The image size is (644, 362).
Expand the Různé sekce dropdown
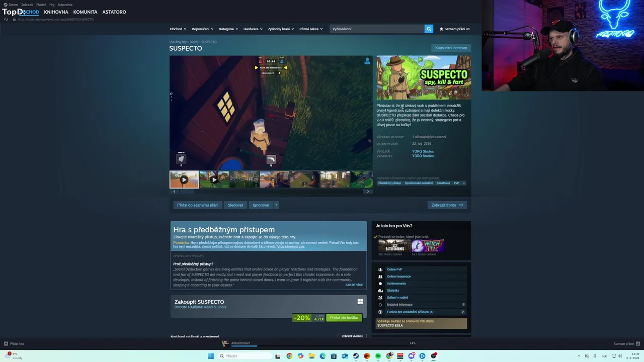pos(311,29)
